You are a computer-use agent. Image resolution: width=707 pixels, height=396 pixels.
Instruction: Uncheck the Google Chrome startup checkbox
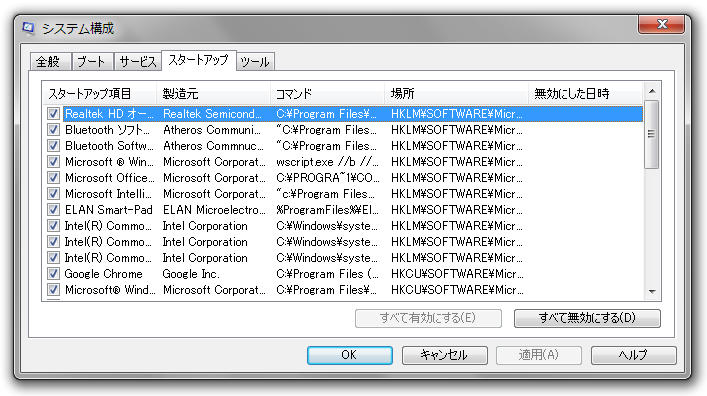53,274
